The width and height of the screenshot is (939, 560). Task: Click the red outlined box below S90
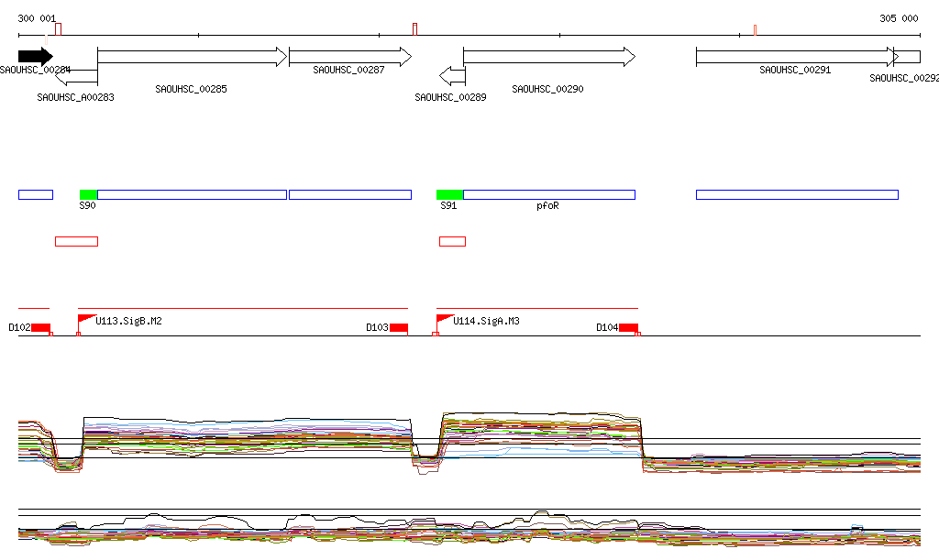[x=77, y=242]
